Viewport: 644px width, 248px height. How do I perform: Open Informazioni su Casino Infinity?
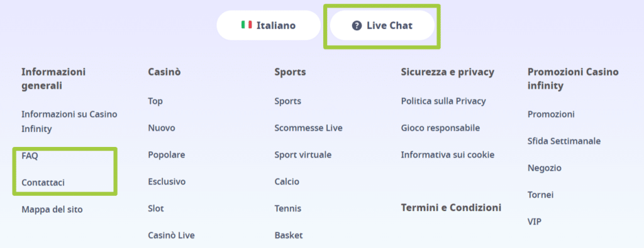pos(69,121)
